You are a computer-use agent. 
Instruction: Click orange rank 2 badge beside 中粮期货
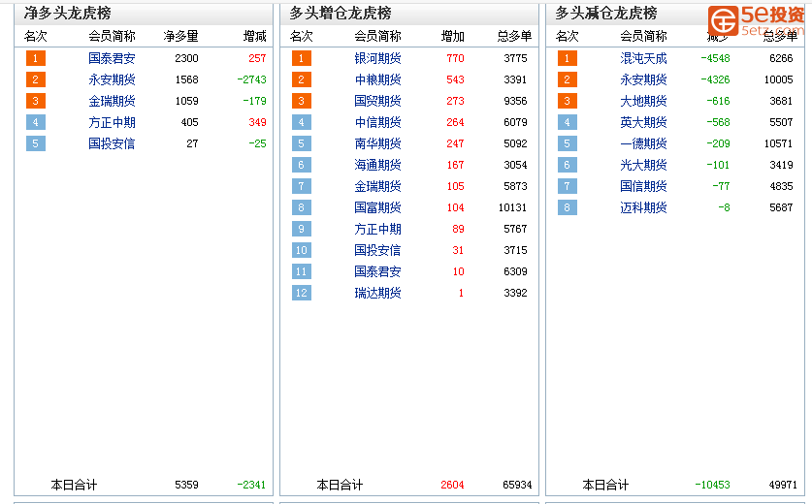coord(302,79)
